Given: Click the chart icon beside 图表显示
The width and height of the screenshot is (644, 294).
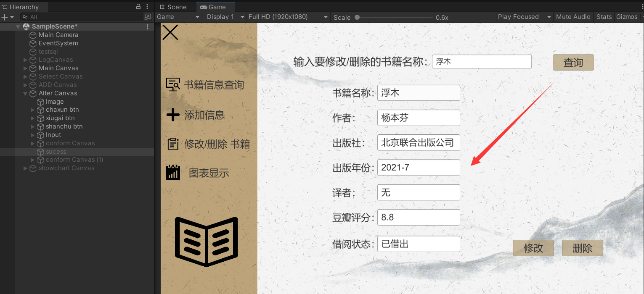Looking at the screenshot, I should [173, 173].
